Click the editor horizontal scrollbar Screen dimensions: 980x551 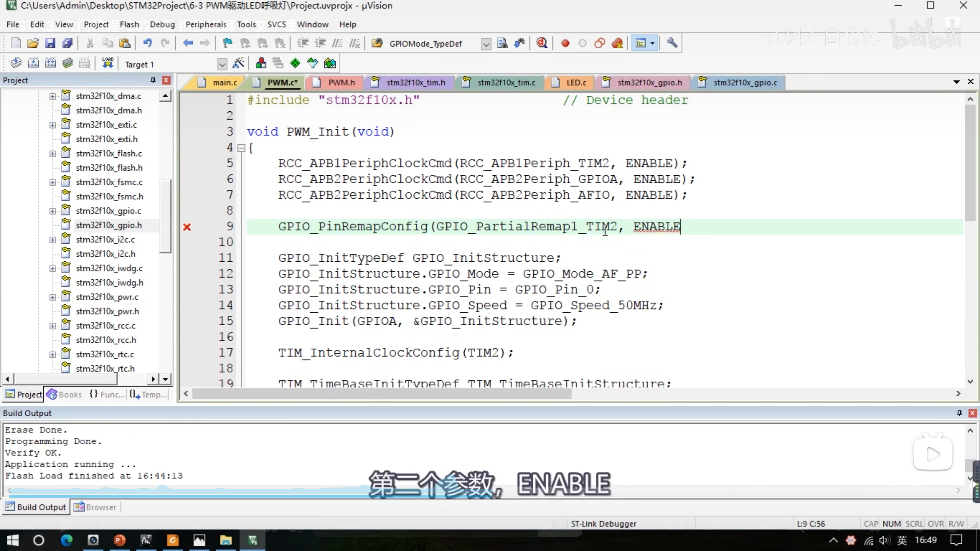pos(381,393)
